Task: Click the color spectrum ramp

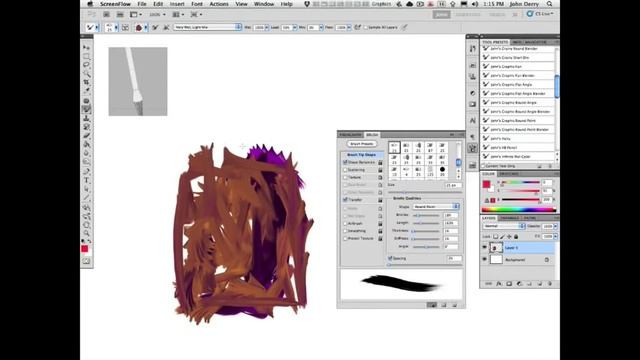Action: click(x=519, y=210)
